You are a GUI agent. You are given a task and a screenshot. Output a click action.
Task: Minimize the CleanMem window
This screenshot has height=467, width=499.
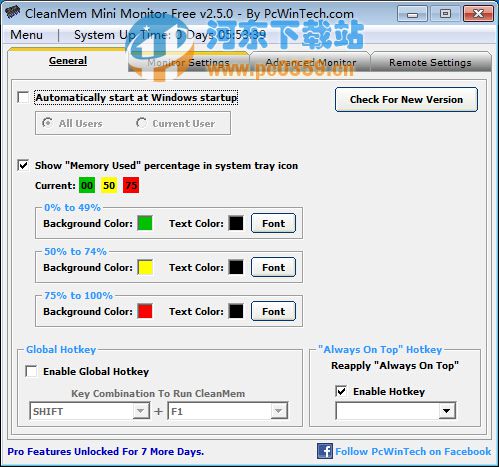pos(412,14)
